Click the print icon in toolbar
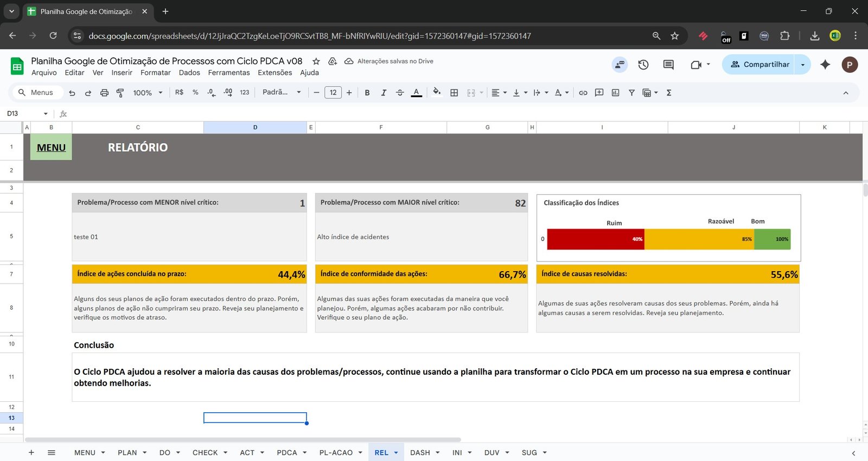 [104, 93]
